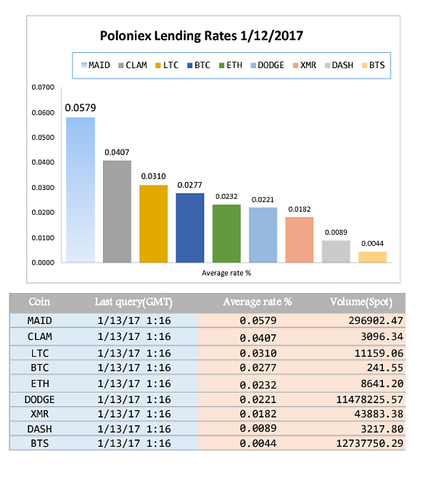Select the XMR row coin cell
The width and height of the screenshot is (423, 480).
[40, 414]
